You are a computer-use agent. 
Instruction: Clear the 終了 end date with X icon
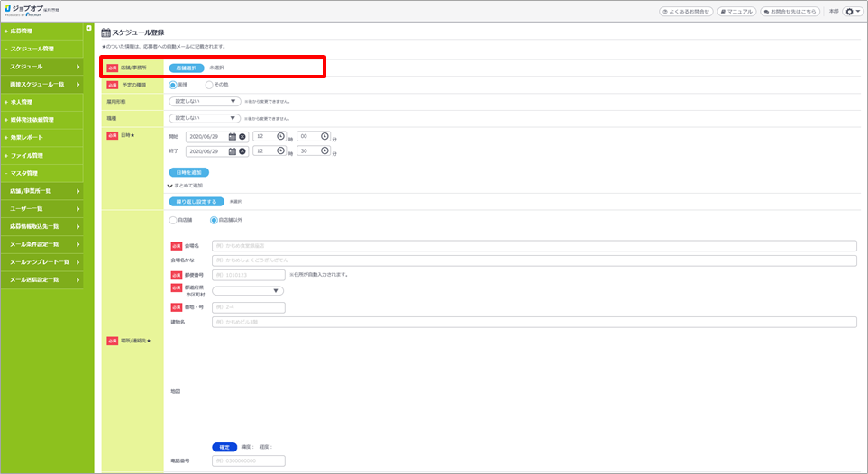tap(242, 152)
